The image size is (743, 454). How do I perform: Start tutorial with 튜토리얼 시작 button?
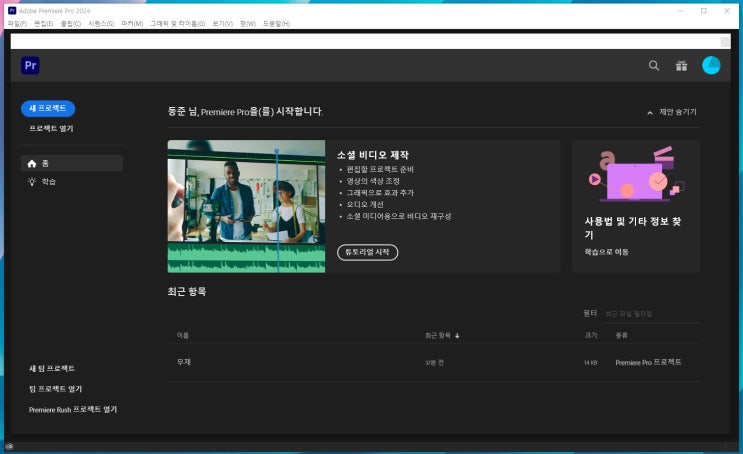[x=367, y=252]
